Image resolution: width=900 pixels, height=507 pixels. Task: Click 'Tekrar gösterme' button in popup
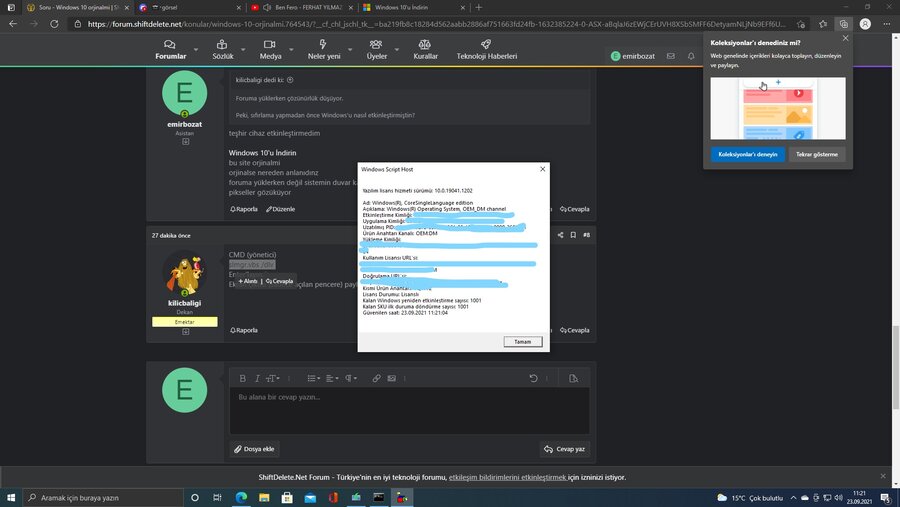[x=817, y=154]
